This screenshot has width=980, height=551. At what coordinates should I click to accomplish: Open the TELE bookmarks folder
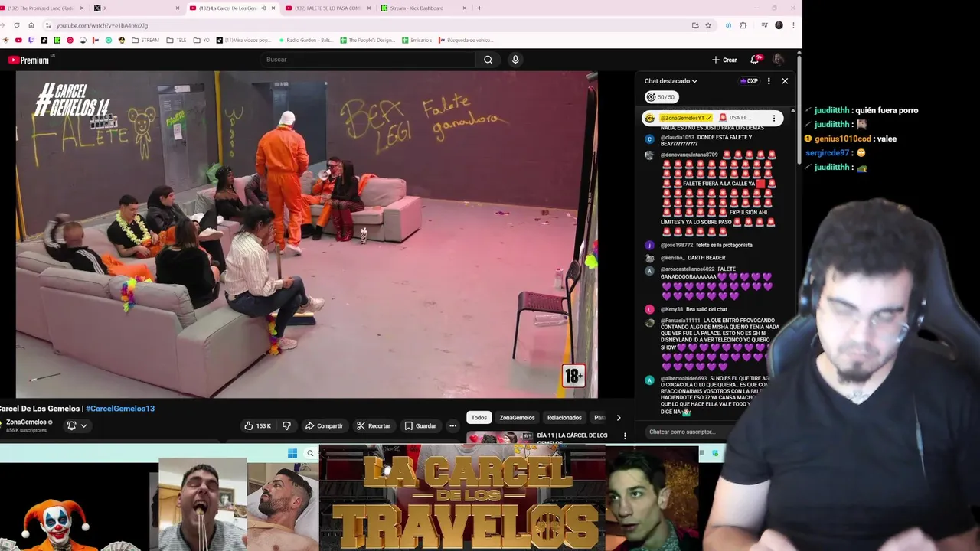point(176,40)
